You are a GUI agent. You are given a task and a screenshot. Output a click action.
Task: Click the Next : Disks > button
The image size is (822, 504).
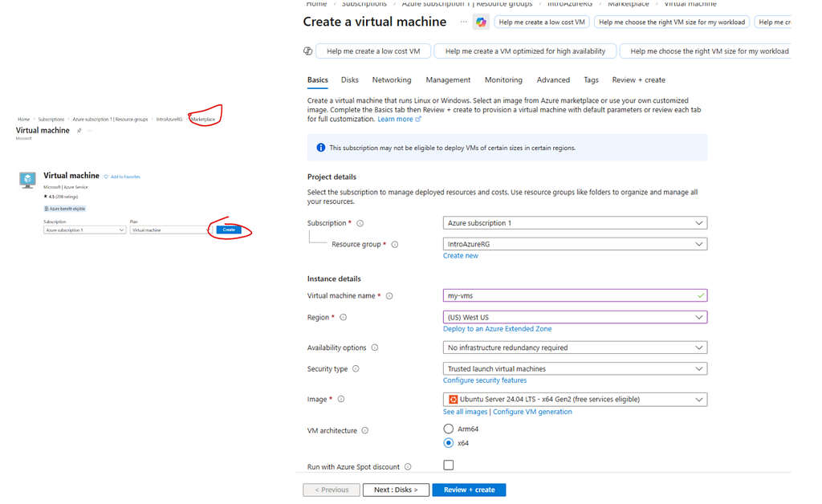[x=396, y=490]
